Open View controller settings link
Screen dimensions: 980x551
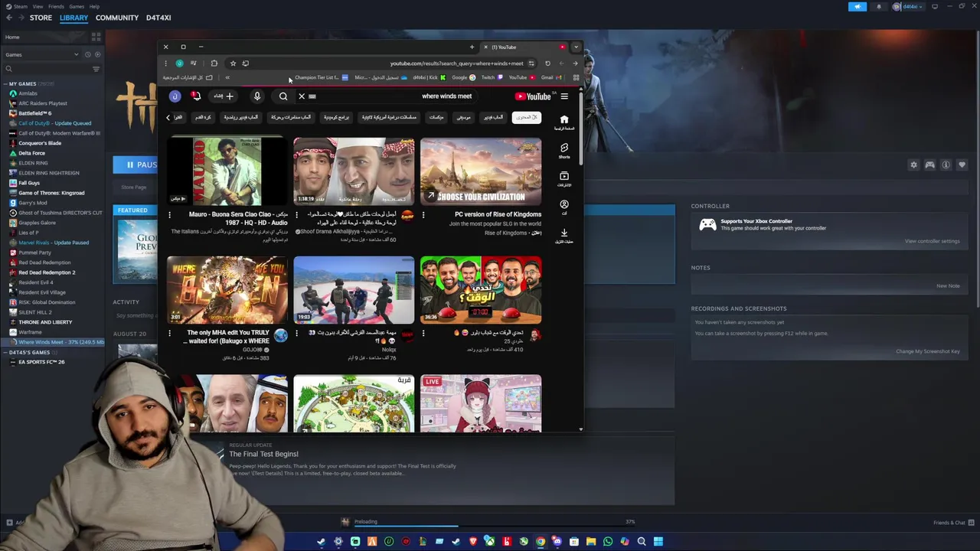(932, 241)
